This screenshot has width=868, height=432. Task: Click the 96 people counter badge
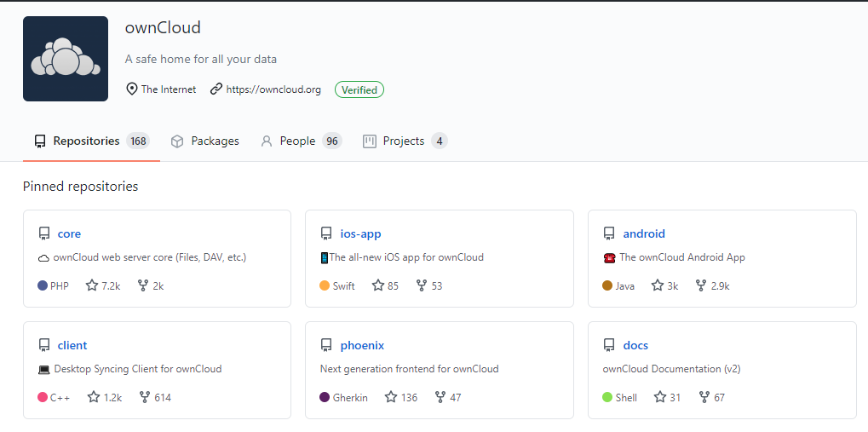[x=332, y=141]
